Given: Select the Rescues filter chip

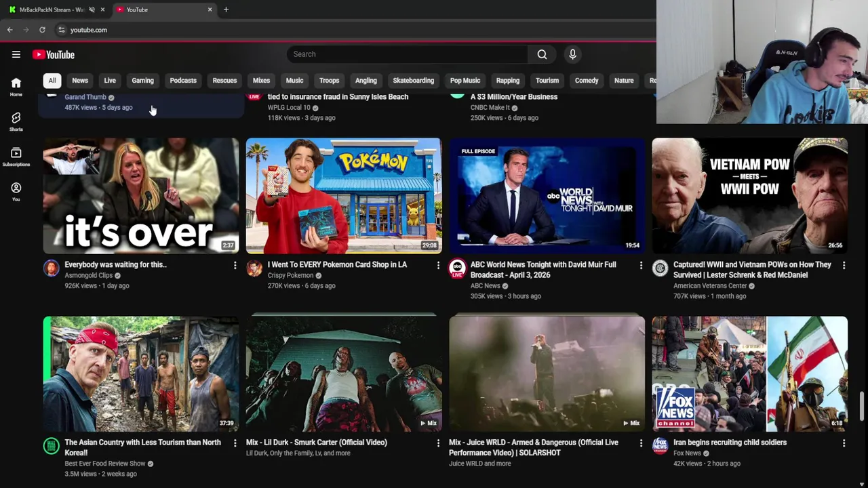Looking at the screenshot, I should (x=224, y=81).
